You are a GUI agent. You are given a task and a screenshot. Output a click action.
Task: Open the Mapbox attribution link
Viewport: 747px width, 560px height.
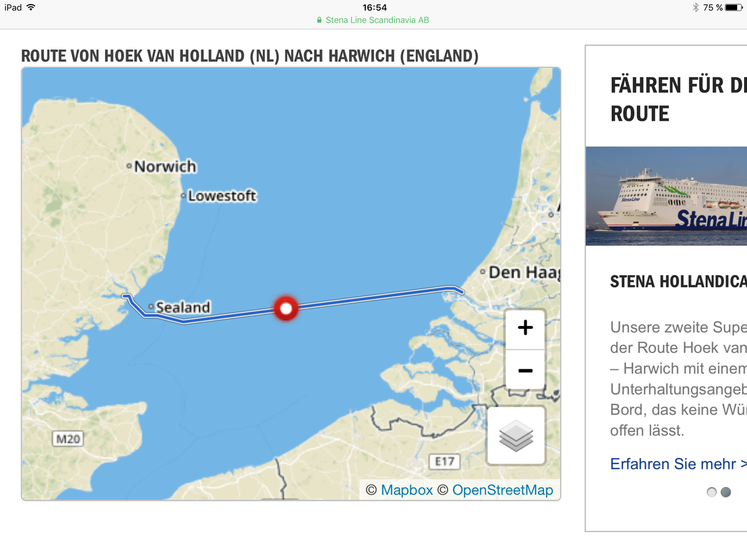coord(407,490)
